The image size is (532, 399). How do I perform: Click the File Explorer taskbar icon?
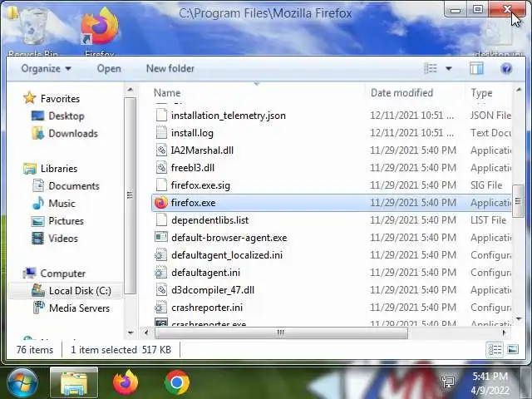(74, 383)
